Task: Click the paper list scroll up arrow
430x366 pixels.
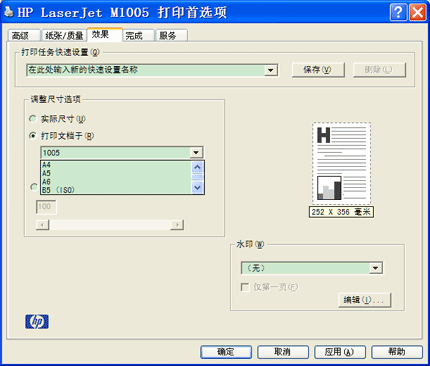Action: coord(197,167)
